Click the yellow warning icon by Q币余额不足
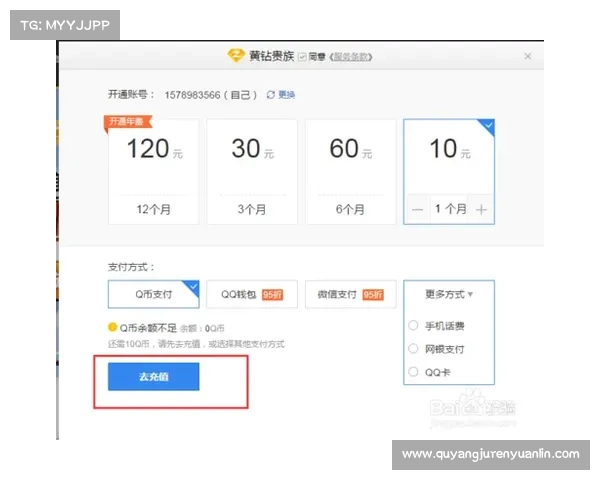This screenshot has height=480, width=600. click(x=112, y=327)
